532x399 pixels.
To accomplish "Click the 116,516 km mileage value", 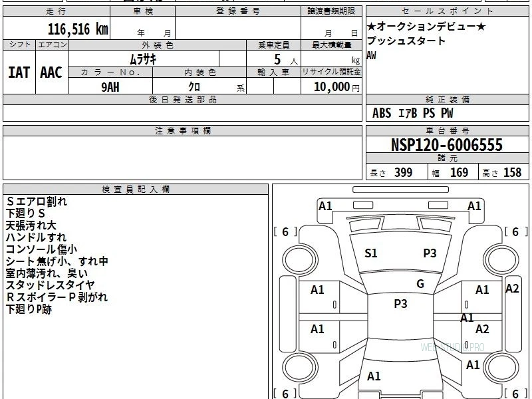I will tap(78, 29).
